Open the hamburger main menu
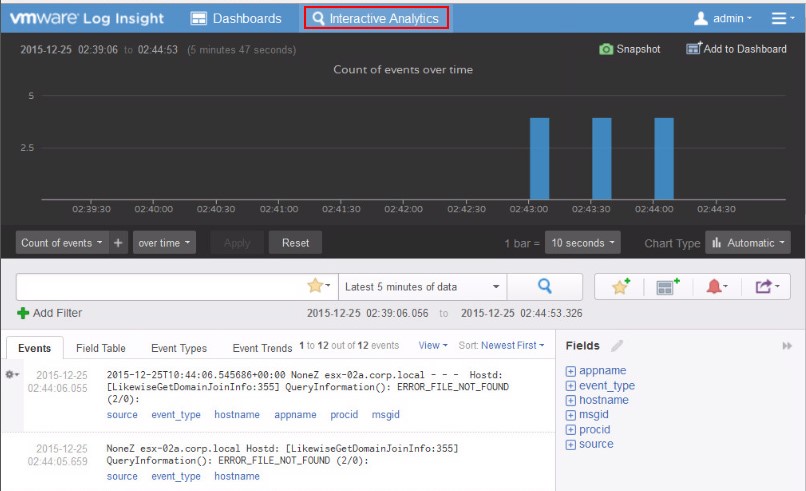Screen dimensions: 806x491 pyautogui.click(x=782, y=19)
